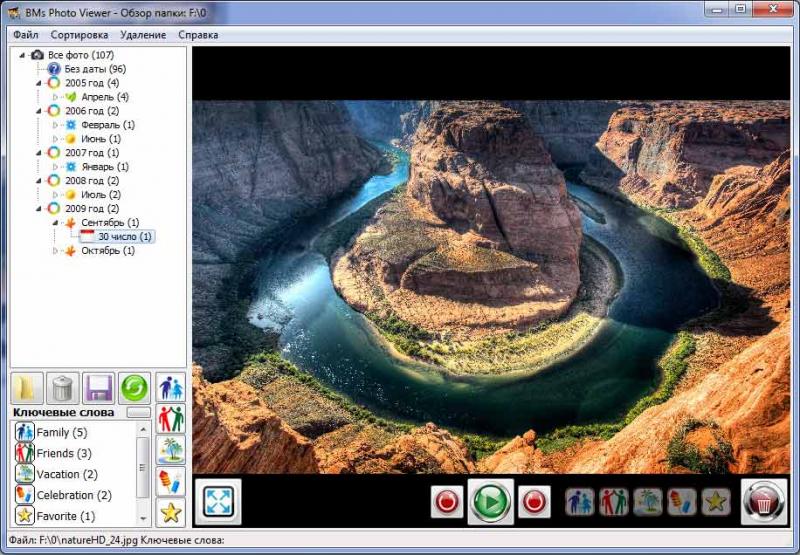800x555 pixels.
Task: Click the palm tree Vacation icon in side column
Action: 170,450
